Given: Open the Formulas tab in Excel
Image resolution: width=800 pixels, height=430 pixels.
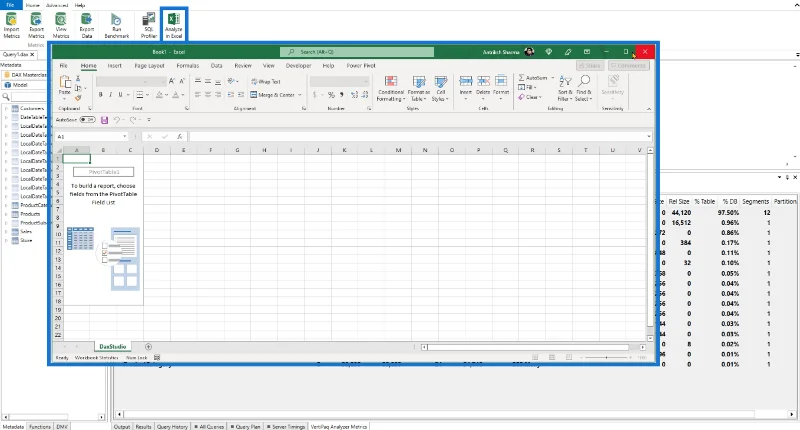Looking at the screenshot, I should 188,66.
